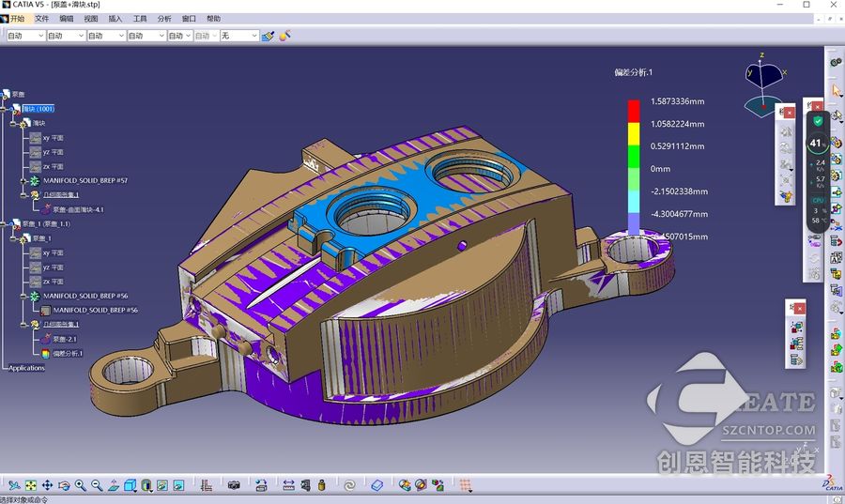Collapse the 泵盖_1 (泵盖_1.1) tree node
Image resolution: width=845 pixels, height=504 pixels.
[4, 224]
